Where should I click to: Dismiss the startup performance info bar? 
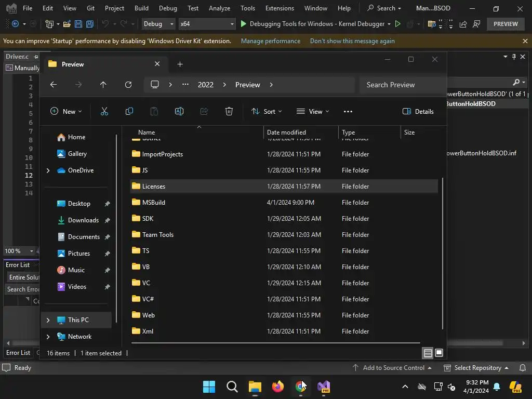point(525,41)
